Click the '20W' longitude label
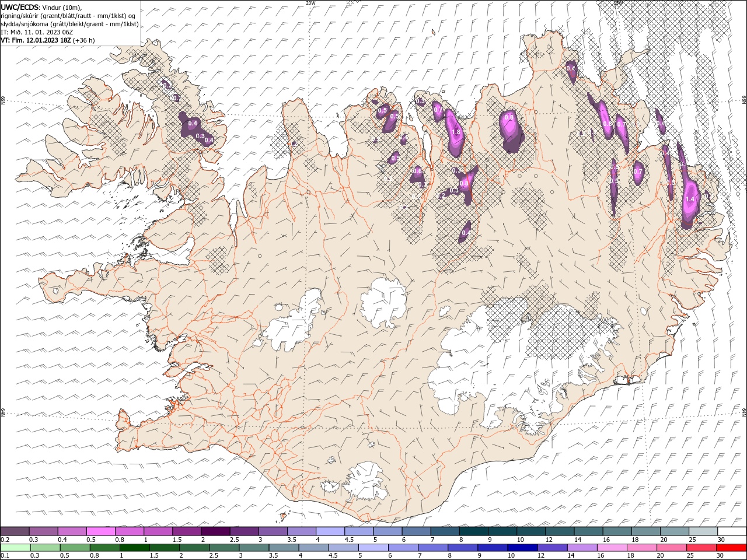Viewport: 747px width, 560px height. click(310, 3)
